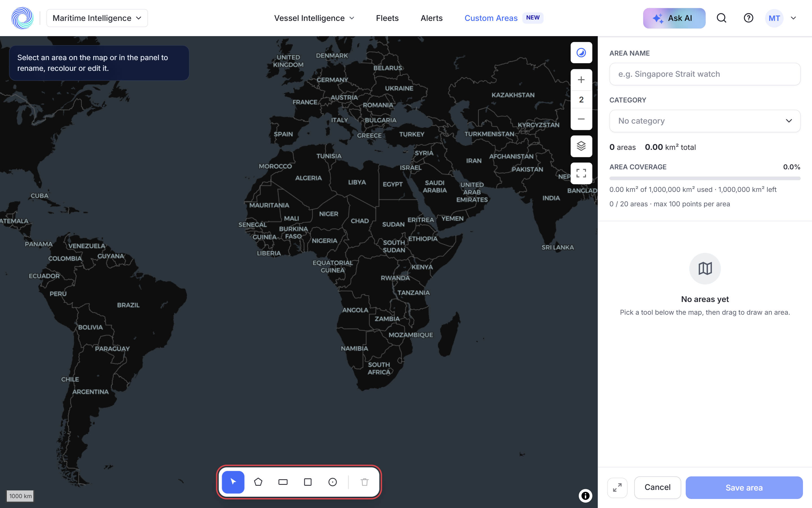The width and height of the screenshot is (812, 508).
Task: Focus the Area Name input field
Action: [x=705, y=74]
